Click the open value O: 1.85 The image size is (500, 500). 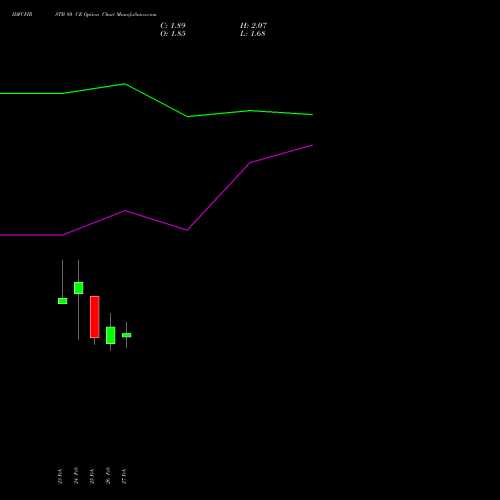tap(173, 34)
